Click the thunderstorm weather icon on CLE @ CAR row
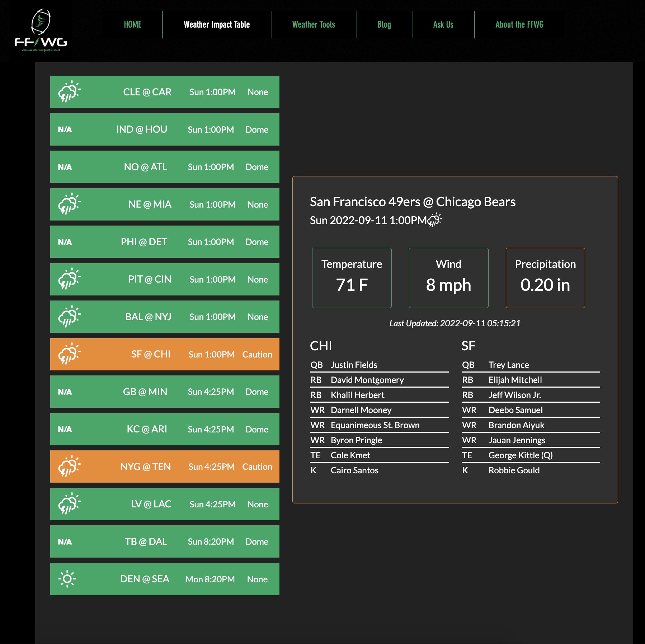 pyautogui.click(x=70, y=92)
